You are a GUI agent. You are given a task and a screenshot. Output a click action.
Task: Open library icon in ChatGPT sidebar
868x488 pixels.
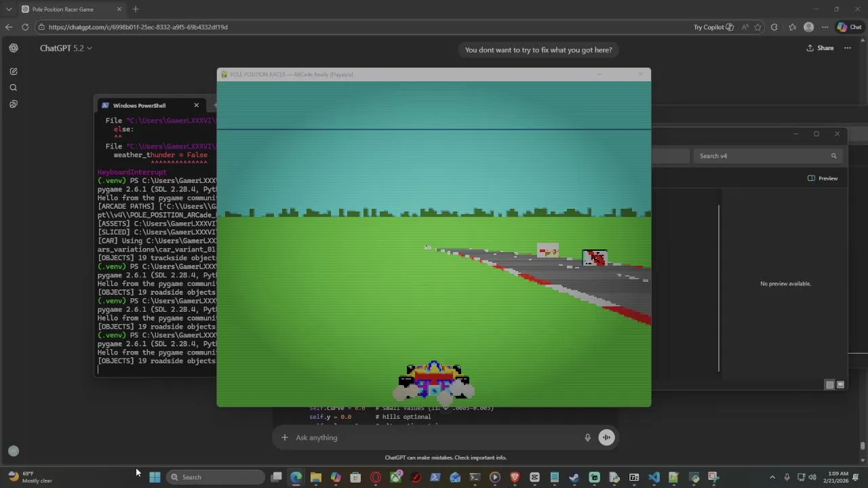click(14, 104)
